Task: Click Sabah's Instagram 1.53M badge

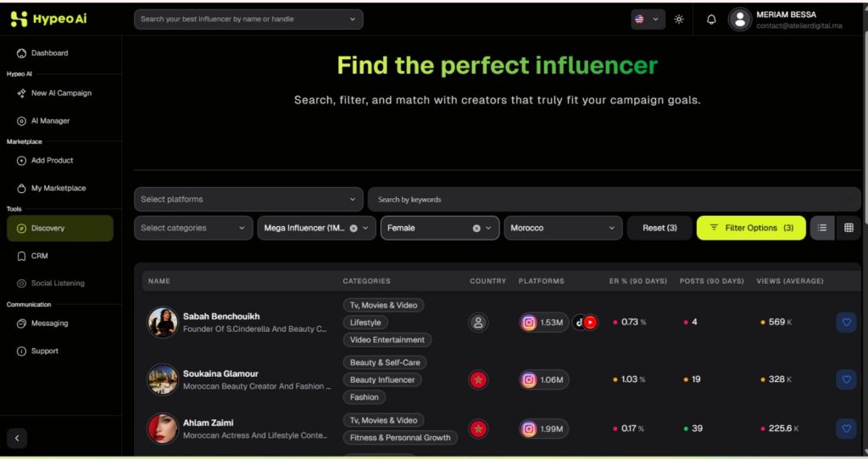Action: pos(543,323)
